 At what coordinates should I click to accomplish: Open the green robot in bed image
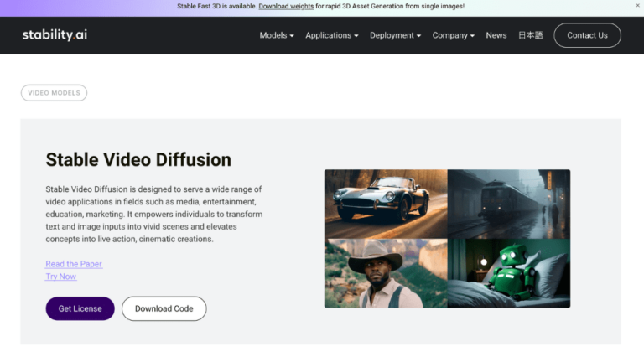508,273
